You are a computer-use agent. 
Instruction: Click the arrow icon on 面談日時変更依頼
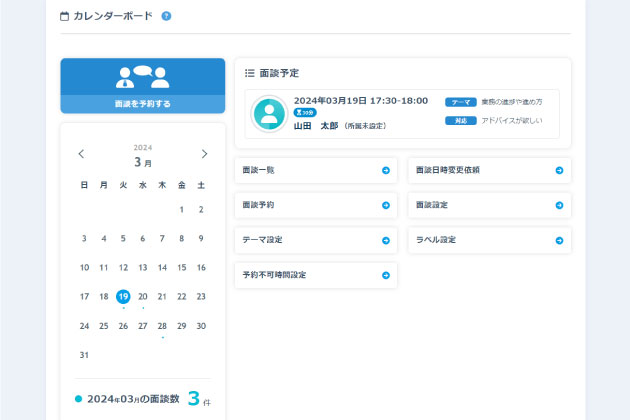pos(559,170)
